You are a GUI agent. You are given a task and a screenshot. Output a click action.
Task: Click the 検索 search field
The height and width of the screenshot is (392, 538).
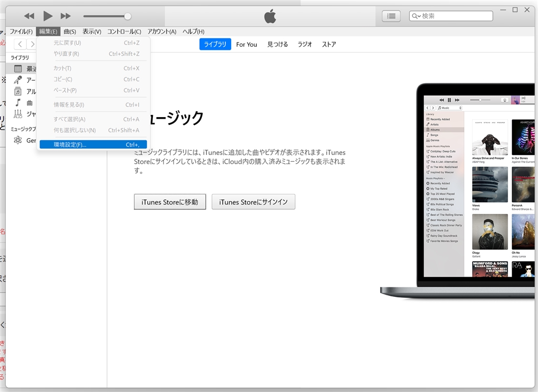pyautogui.click(x=451, y=16)
